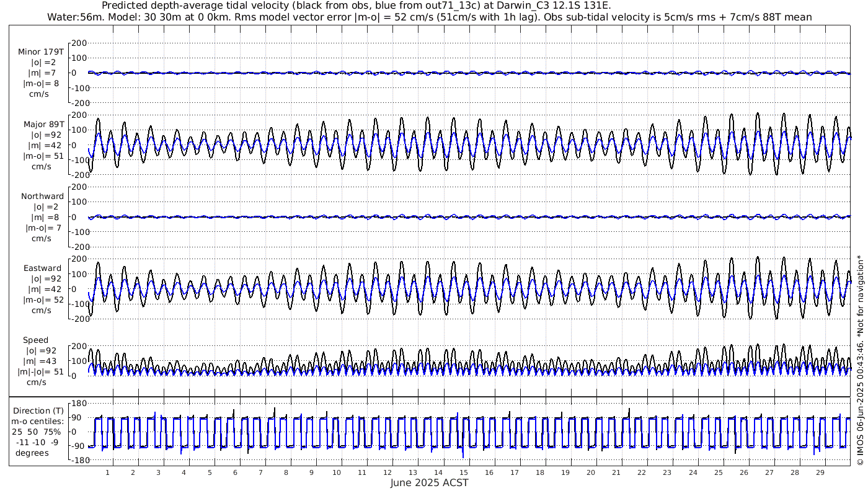Click the 'Water:56m. Model' subtitle line

(429, 17)
